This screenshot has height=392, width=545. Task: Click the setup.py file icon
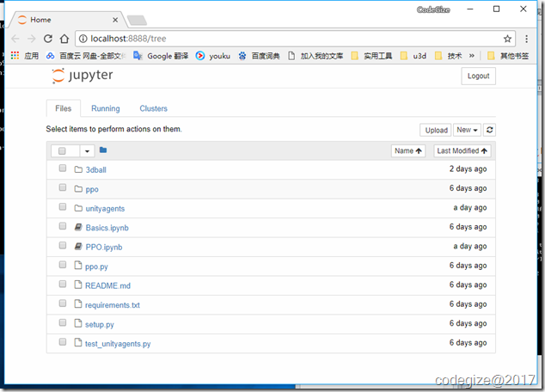click(78, 323)
